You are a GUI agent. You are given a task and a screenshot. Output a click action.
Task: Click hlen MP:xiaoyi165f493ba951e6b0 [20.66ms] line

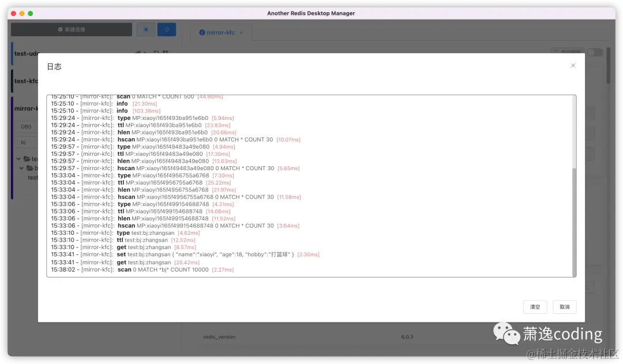[144, 133]
